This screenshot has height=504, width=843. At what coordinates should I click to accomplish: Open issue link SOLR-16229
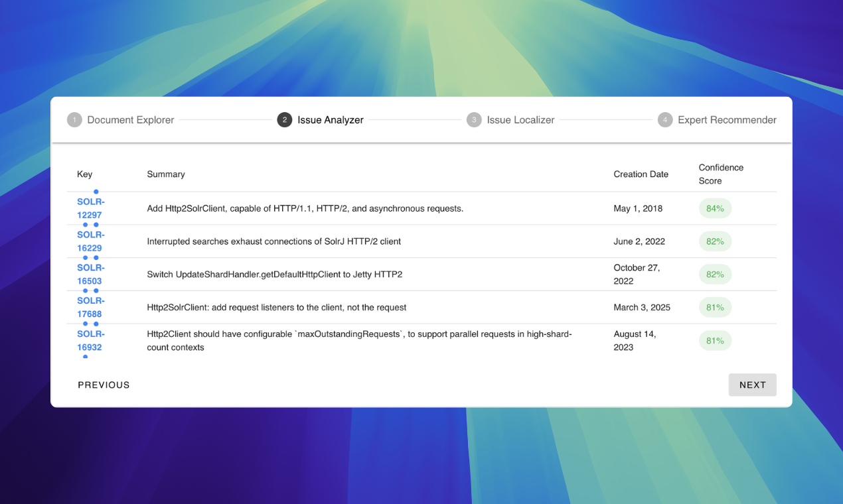click(x=91, y=241)
